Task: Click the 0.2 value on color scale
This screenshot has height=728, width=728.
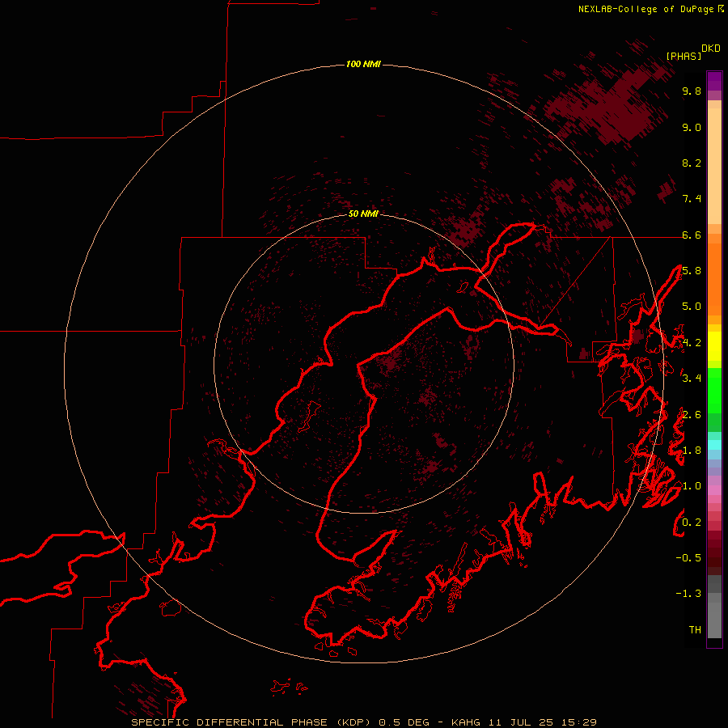Action: tap(692, 523)
